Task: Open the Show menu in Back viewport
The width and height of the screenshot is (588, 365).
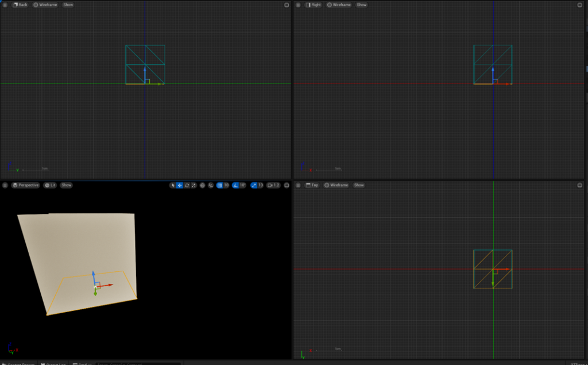Action: point(68,5)
